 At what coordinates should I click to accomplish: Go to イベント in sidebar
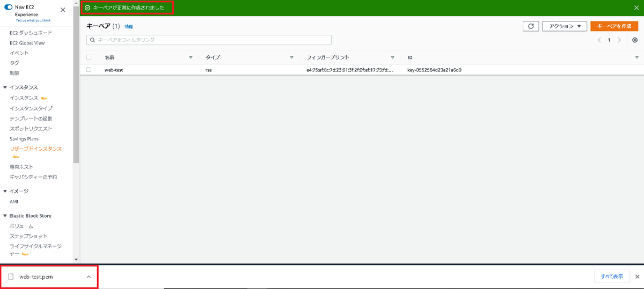[19, 53]
